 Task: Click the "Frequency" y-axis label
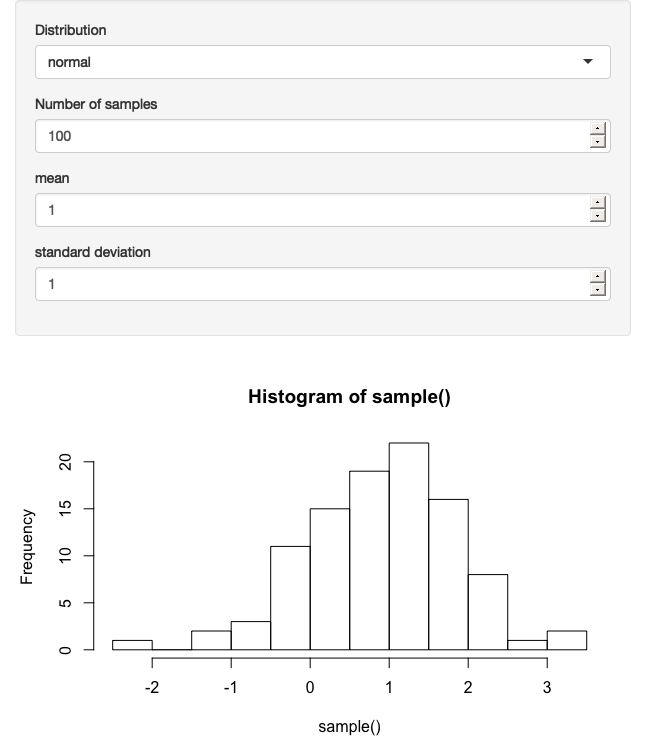(x=27, y=546)
